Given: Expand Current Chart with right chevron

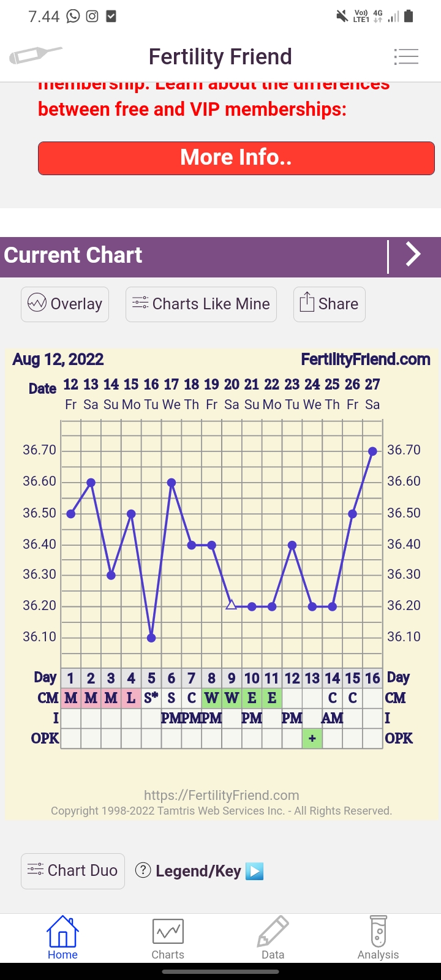Looking at the screenshot, I should point(413,255).
